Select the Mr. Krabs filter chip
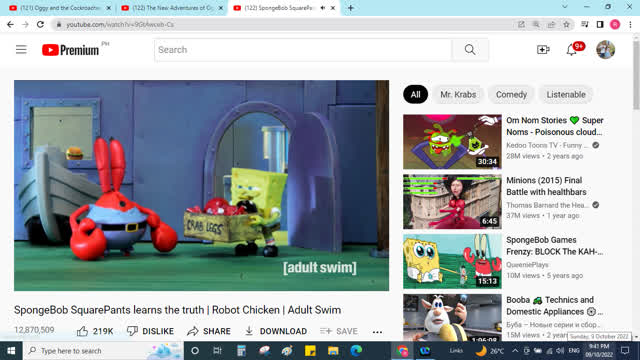The height and width of the screenshot is (360, 640). [458, 94]
